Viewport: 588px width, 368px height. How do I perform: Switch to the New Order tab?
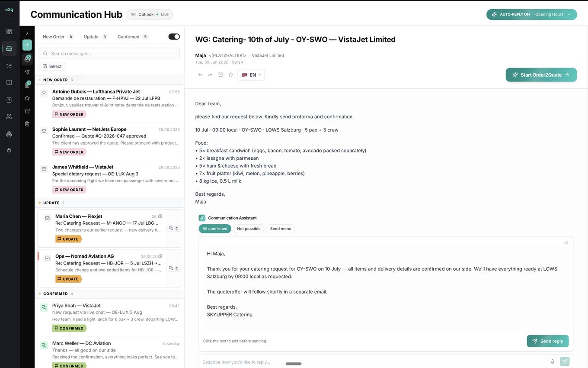click(x=58, y=37)
